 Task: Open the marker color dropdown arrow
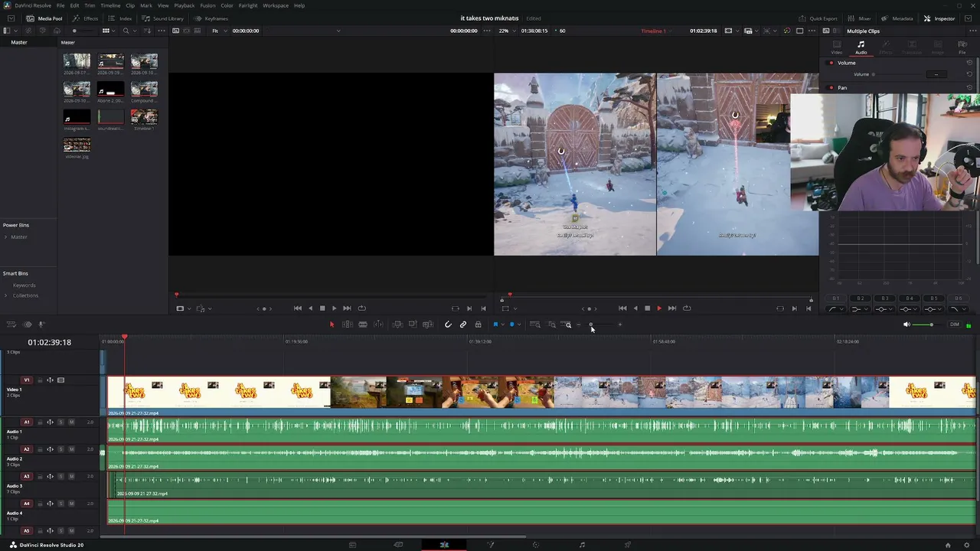click(519, 324)
